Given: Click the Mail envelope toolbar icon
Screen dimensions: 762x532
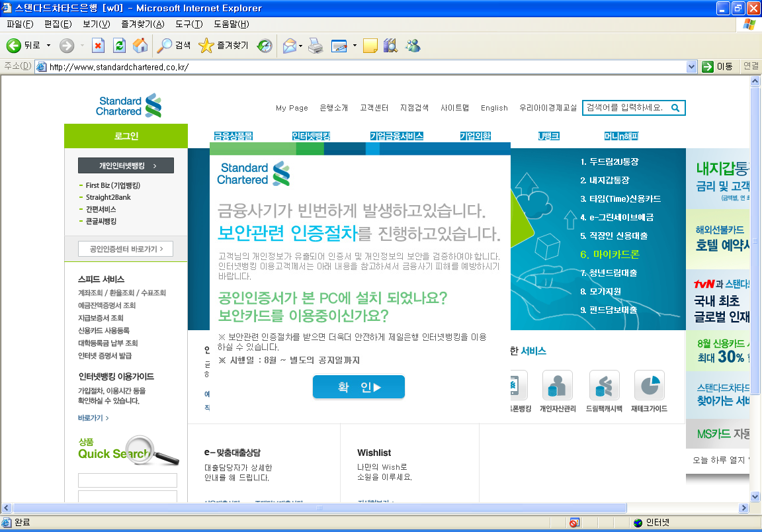Looking at the screenshot, I should [x=289, y=46].
